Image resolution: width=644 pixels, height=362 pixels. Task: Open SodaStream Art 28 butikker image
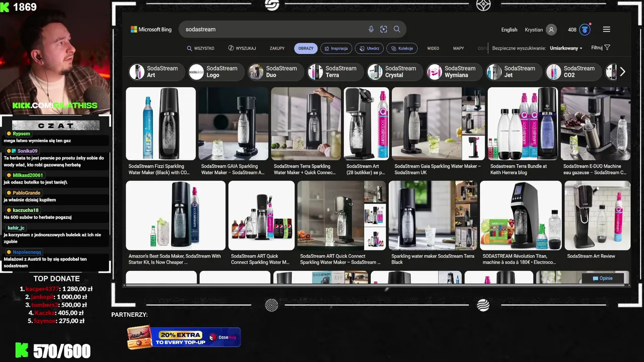[x=366, y=124]
